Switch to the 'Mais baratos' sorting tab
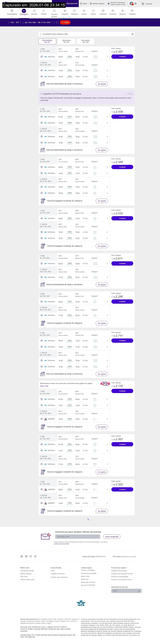Viewport: 160px width, 644px height. click(x=66, y=41)
